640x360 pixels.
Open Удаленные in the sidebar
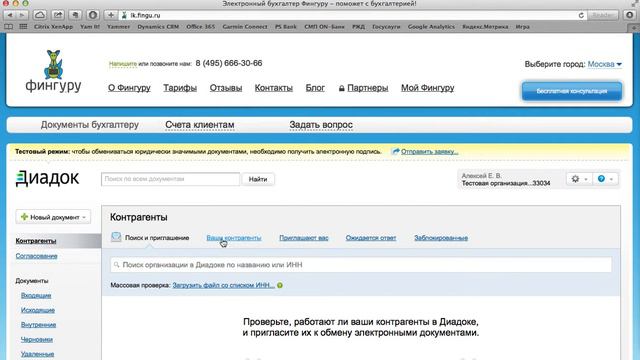click(37, 354)
